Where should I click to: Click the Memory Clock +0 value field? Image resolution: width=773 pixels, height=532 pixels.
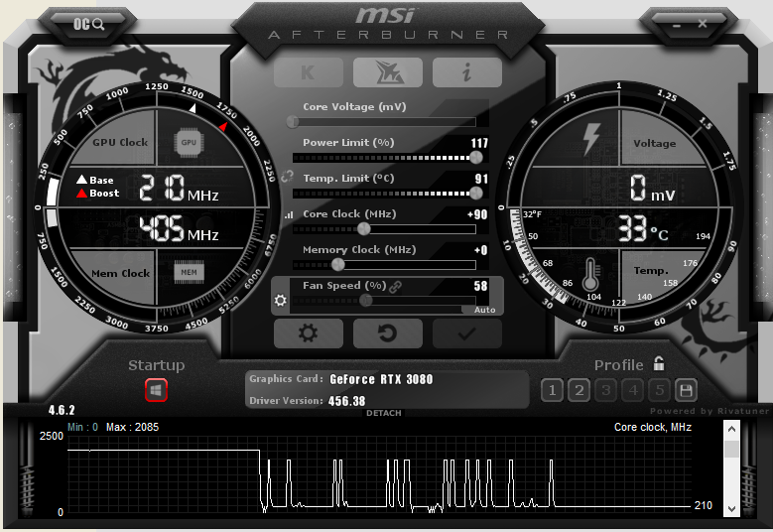point(480,250)
